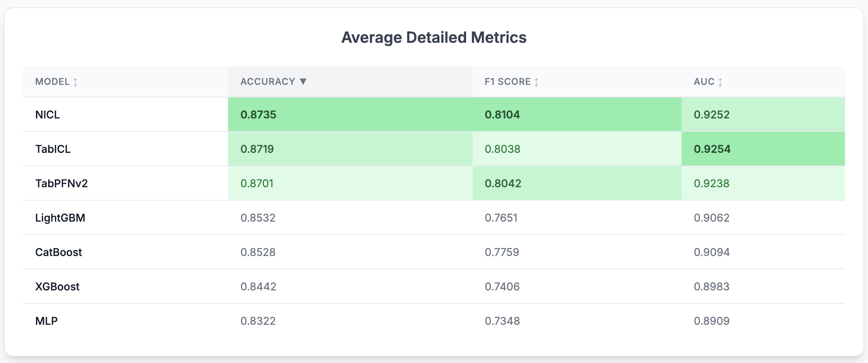Click XGBoost accuracy value 0.8442
Screen dimensions: 868x363
258,287
